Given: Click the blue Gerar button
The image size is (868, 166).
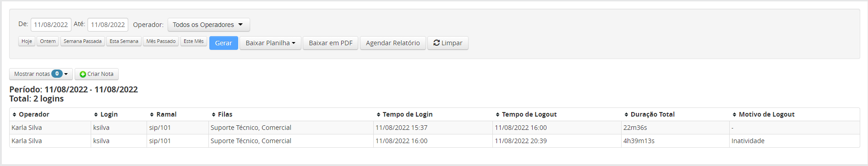Looking at the screenshot, I should click(224, 43).
